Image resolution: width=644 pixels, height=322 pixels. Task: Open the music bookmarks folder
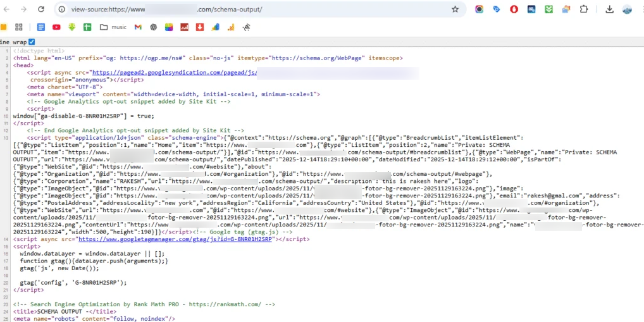click(x=113, y=27)
